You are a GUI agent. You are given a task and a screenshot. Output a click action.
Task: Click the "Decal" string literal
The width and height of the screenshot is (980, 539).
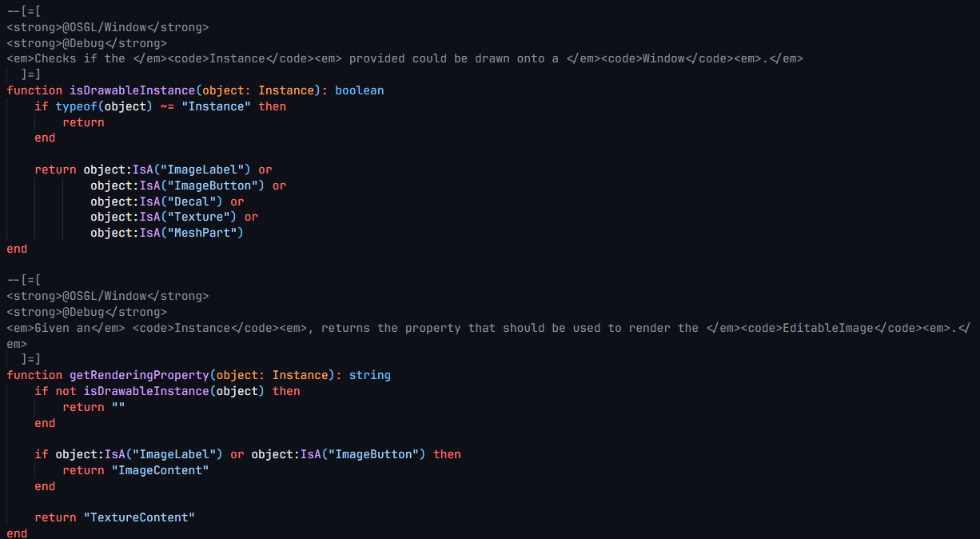coord(198,202)
